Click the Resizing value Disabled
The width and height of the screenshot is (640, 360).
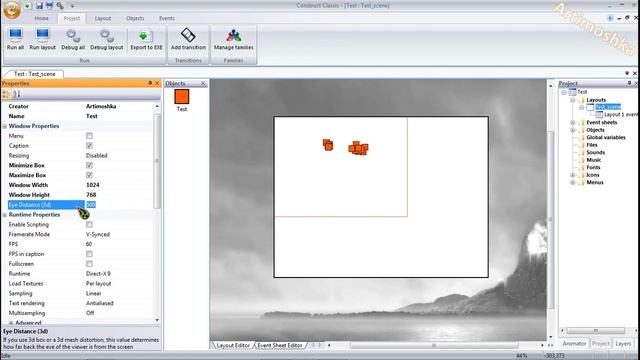97,156
